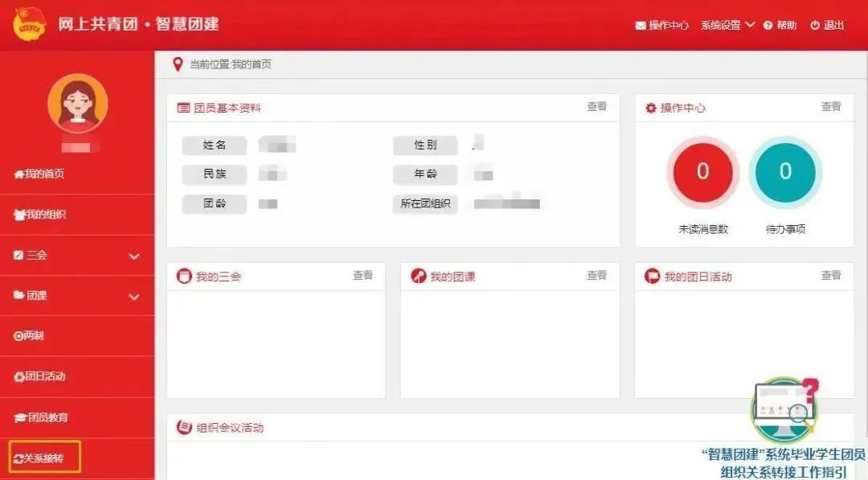Click 查看 link in 操作中心 panel

[830, 107]
